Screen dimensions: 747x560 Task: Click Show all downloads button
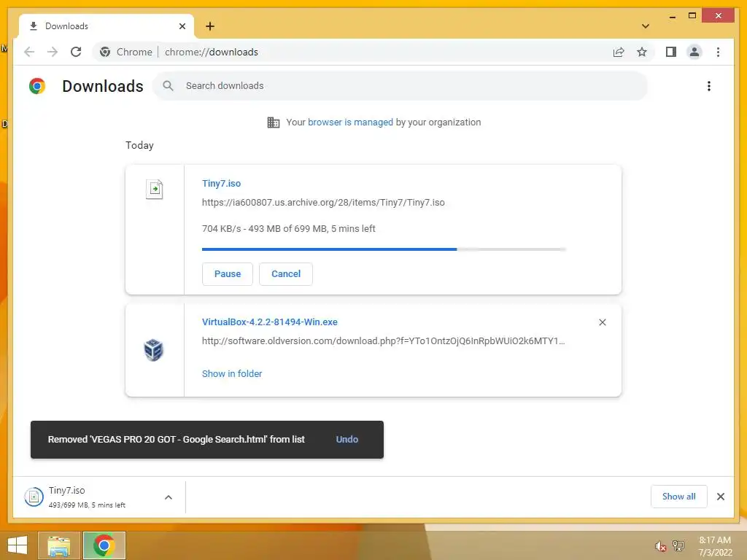tap(679, 497)
